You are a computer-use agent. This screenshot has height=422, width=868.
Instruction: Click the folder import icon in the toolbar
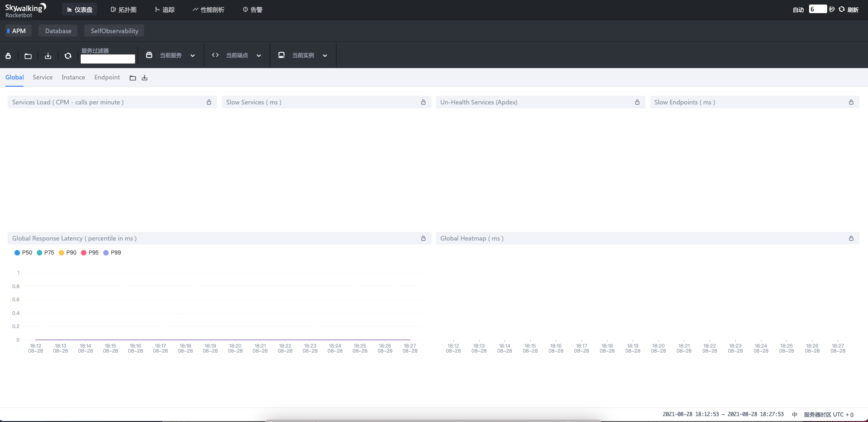(28, 56)
